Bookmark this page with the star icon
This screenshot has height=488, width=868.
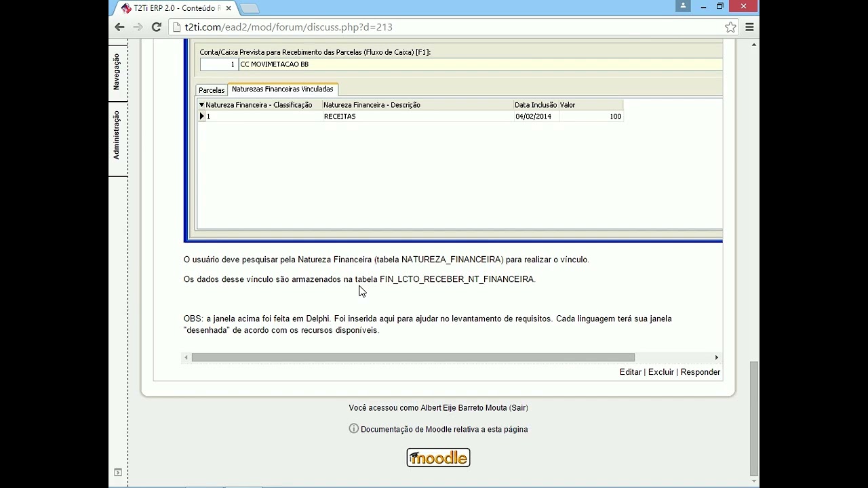730,27
